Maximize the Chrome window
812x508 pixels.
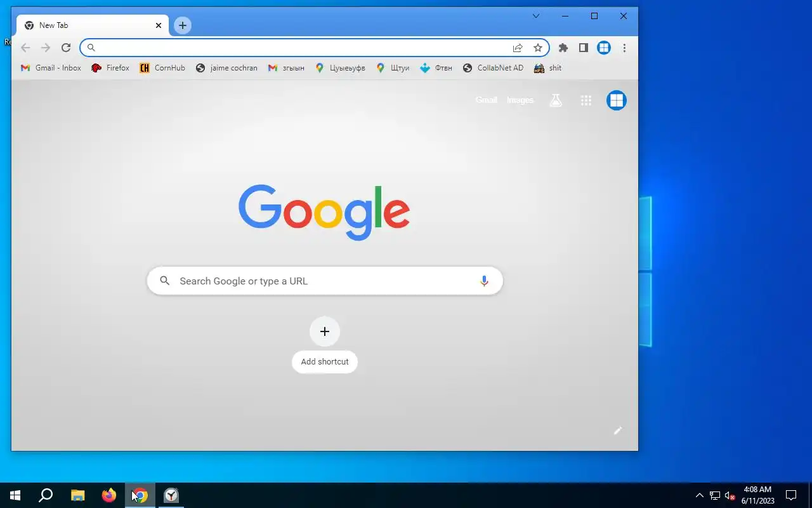[594, 16]
